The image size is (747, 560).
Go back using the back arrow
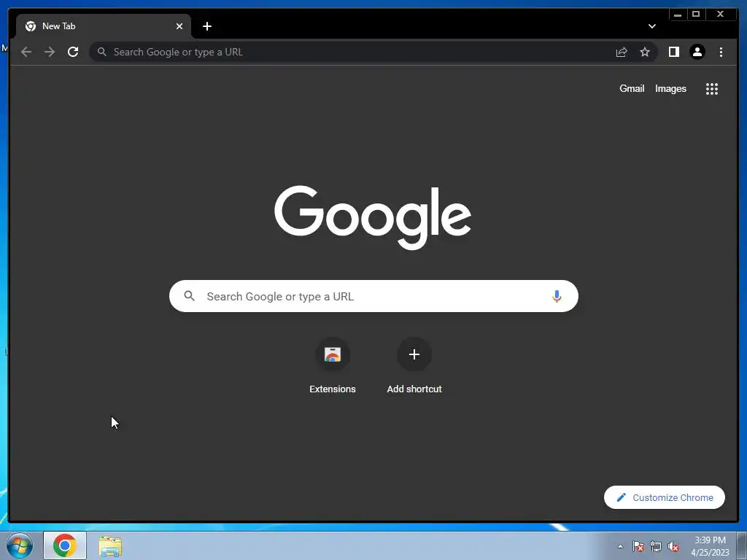26,52
